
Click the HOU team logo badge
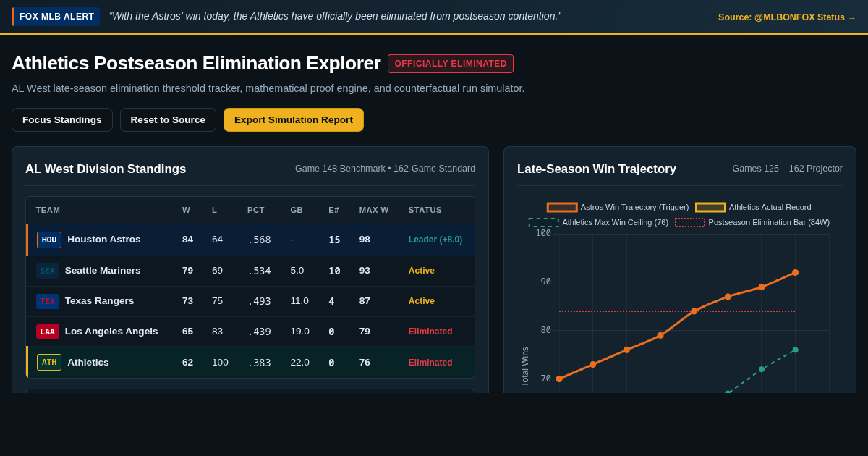pyautogui.click(x=49, y=240)
